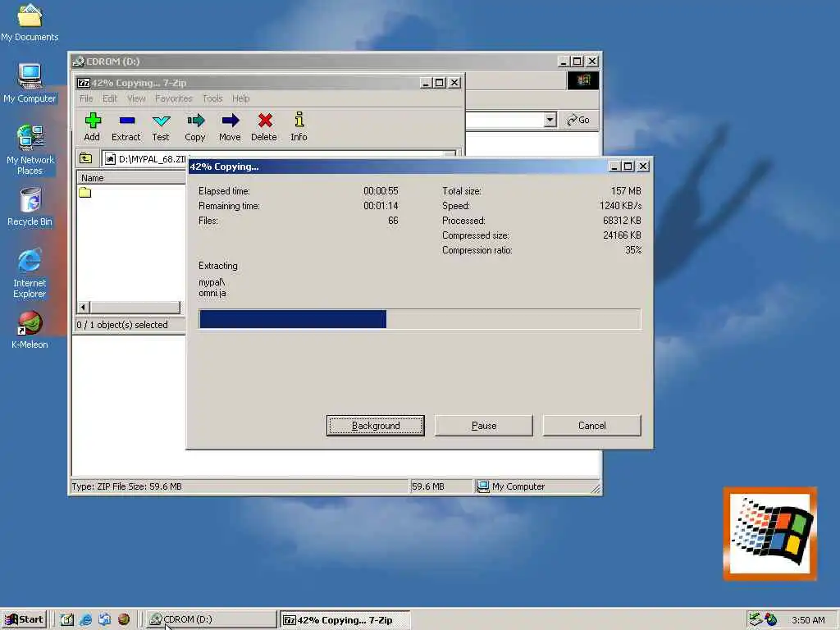The width and height of the screenshot is (840, 630).
Task: Click the 7-Zip address path field
Action: pos(279,158)
